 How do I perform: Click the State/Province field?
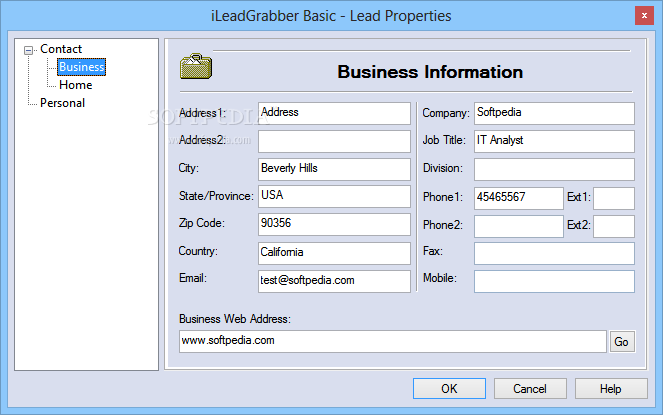pyautogui.click(x=334, y=196)
